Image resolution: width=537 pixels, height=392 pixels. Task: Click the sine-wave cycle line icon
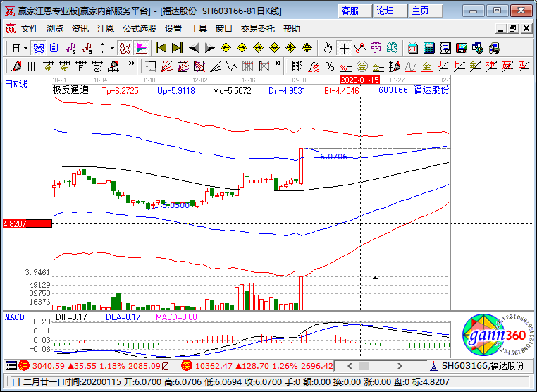tap(411, 66)
